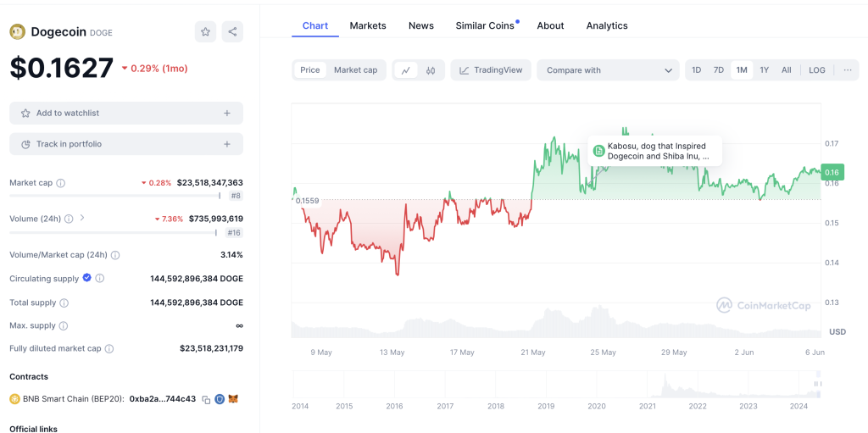Open the Compare with dropdown

(608, 70)
